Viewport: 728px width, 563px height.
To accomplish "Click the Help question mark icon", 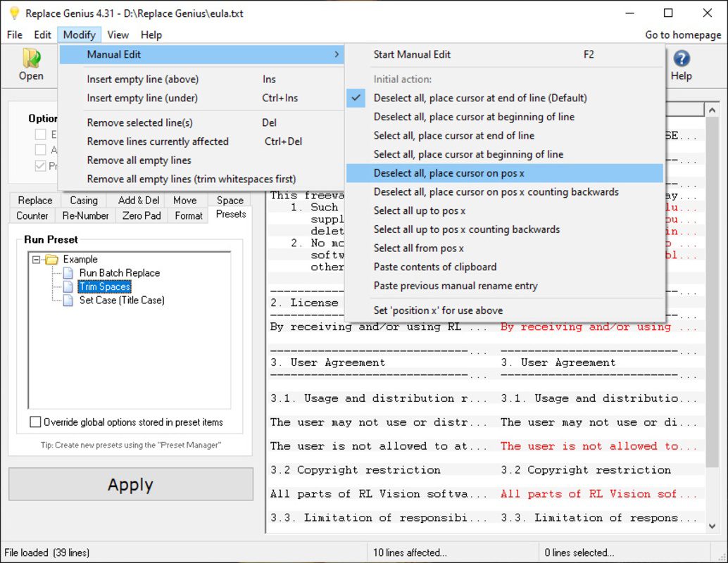I will click(x=681, y=58).
